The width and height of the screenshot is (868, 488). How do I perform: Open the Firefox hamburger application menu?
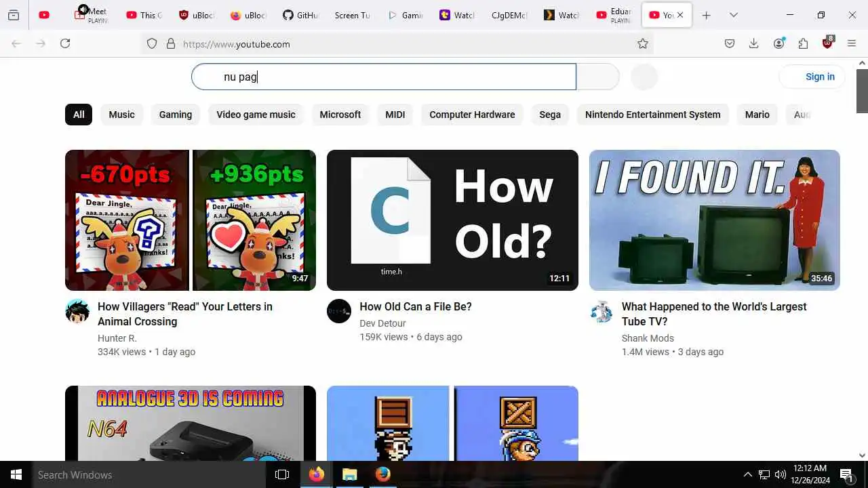pyautogui.click(x=852, y=43)
